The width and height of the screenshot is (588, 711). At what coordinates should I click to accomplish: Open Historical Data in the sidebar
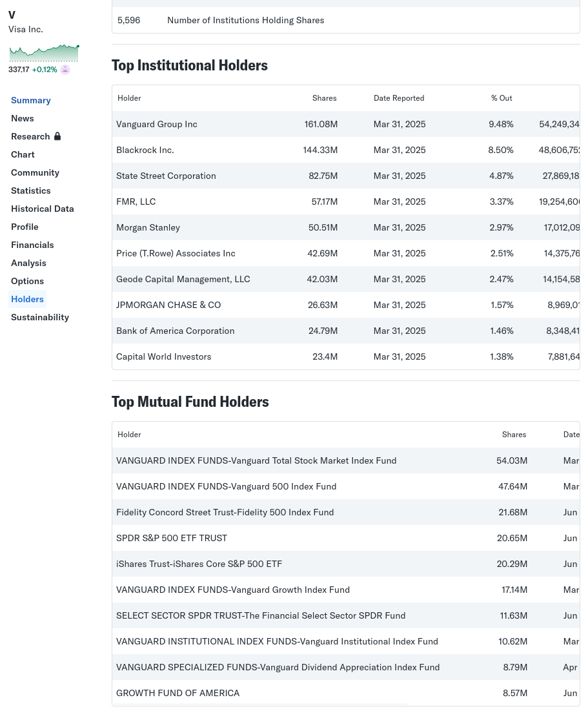pos(42,209)
